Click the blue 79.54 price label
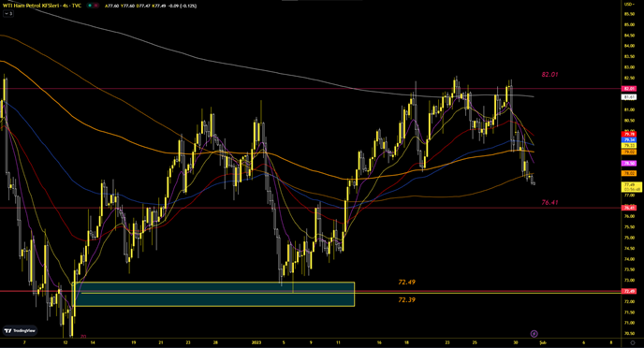The height and width of the screenshot is (348, 644). point(629,140)
